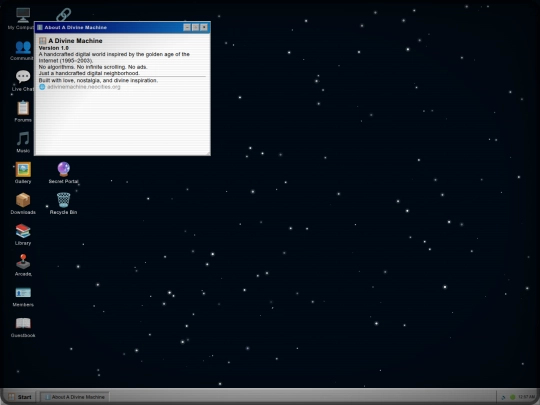Launch Live Chat from the desktop
The image size is (540, 405).
point(23,81)
